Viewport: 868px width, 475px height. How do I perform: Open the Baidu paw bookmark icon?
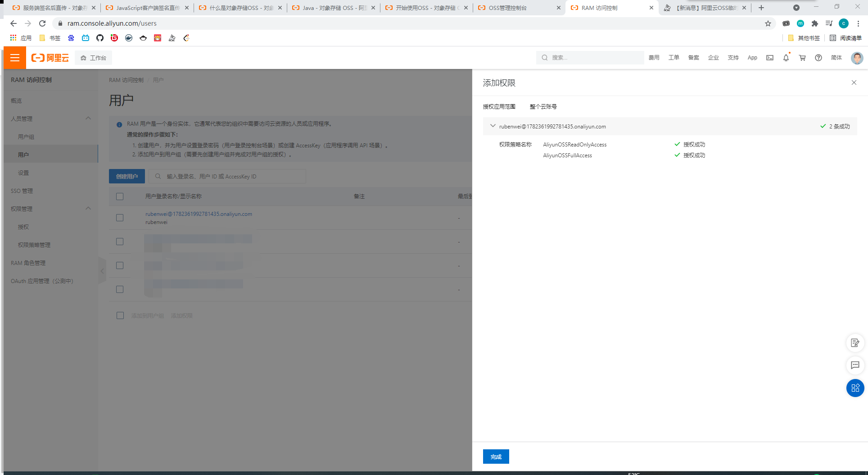coord(71,38)
